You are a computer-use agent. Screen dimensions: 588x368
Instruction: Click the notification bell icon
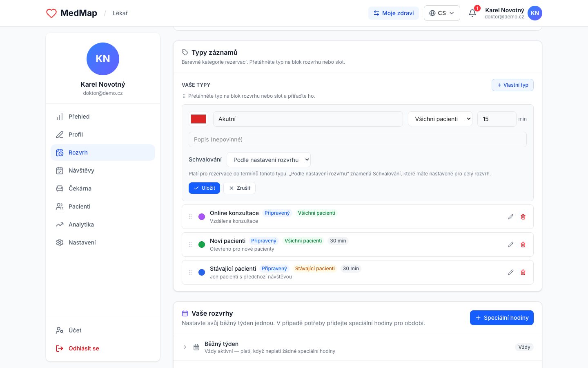[x=472, y=13]
